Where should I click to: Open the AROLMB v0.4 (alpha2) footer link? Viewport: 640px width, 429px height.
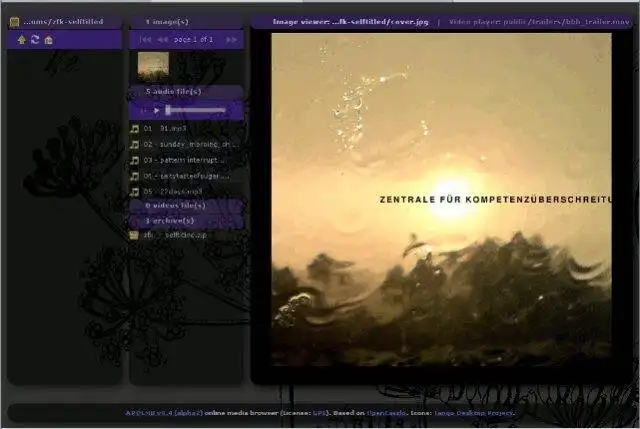point(164,413)
